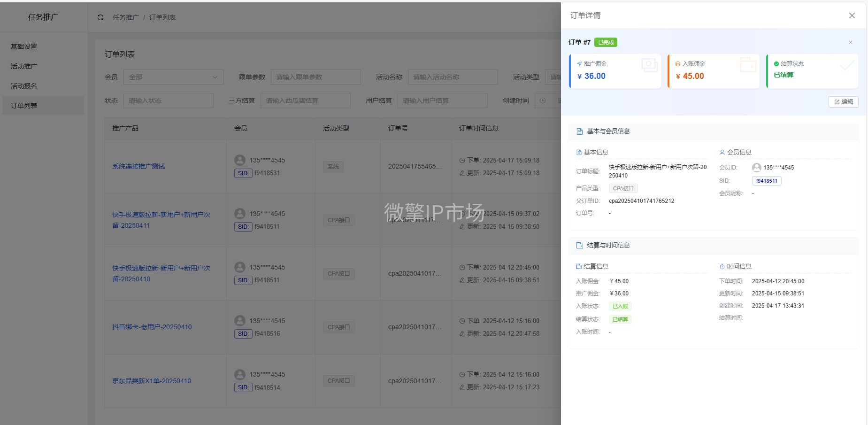Screen dimensions: 868x425
Task: Click the 已完成 status tag of order #7
Action: pos(606,42)
